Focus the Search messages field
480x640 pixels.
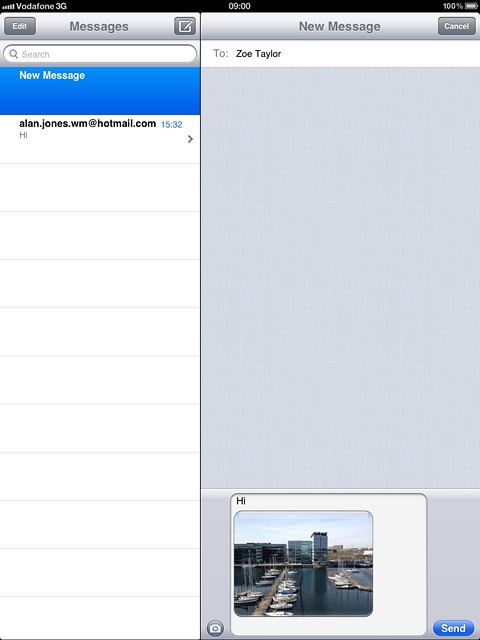100,54
